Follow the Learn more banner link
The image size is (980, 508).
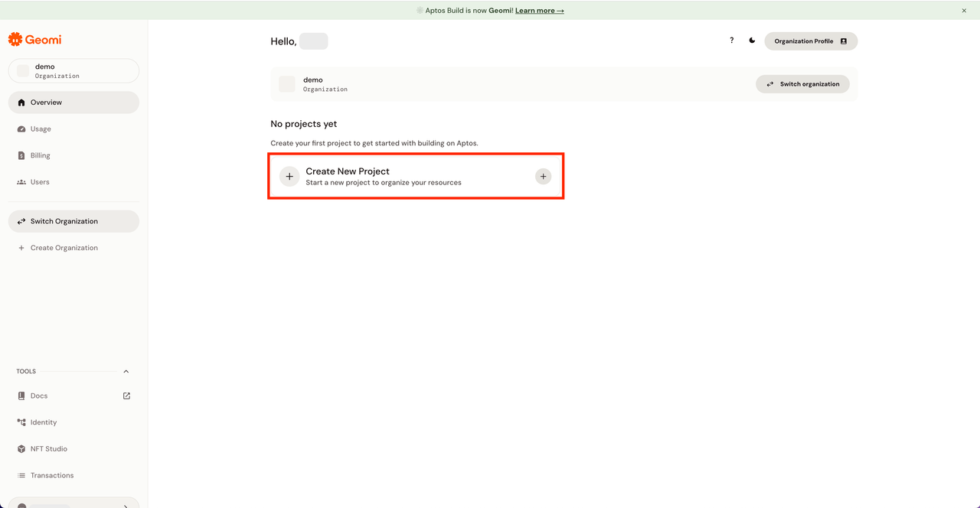tap(539, 10)
